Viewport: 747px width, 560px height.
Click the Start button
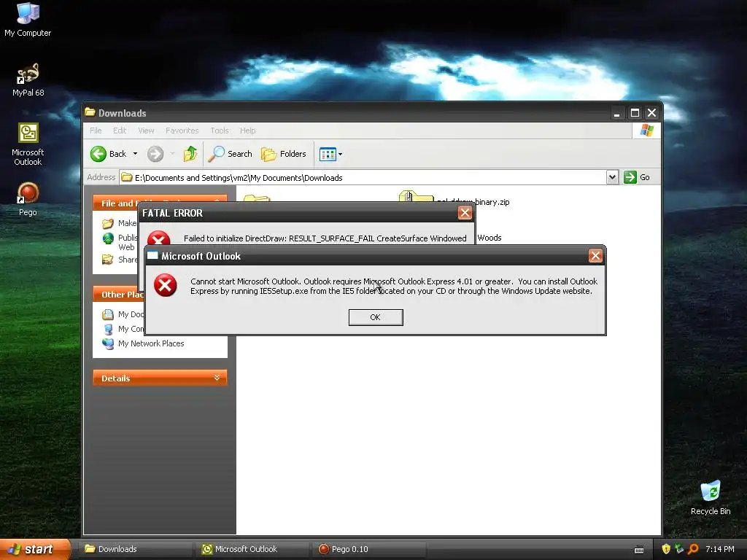tap(35, 549)
